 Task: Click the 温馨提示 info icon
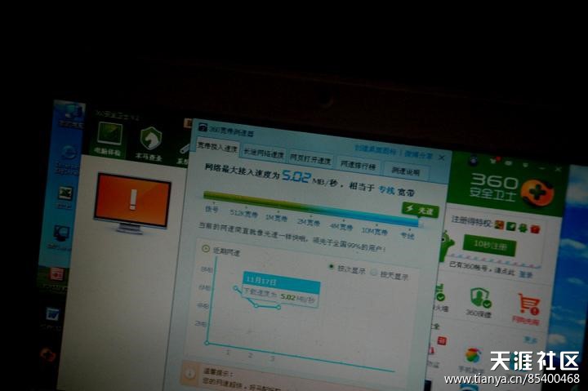(x=190, y=373)
